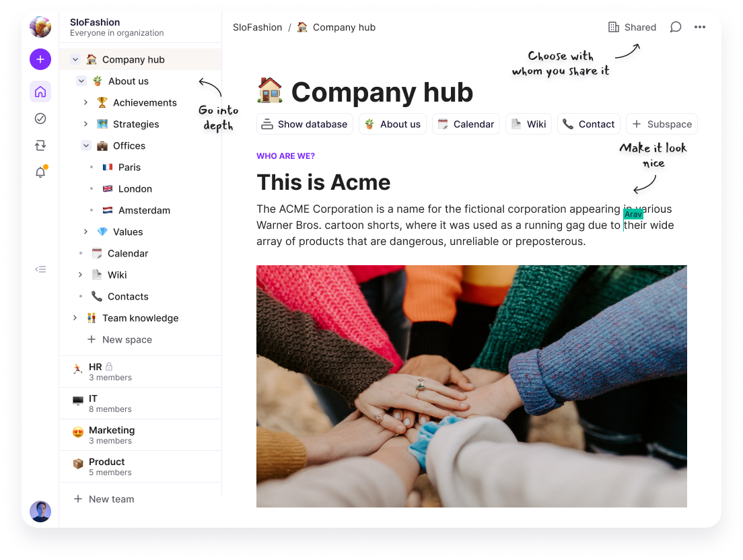Click the 'This is Acme' heading

[324, 182]
